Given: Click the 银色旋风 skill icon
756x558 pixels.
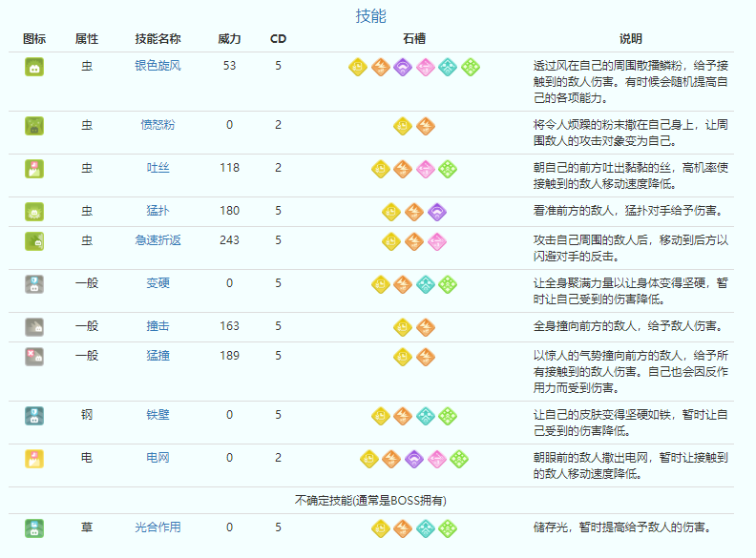Looking at the screenshot, I should [34, 67].
